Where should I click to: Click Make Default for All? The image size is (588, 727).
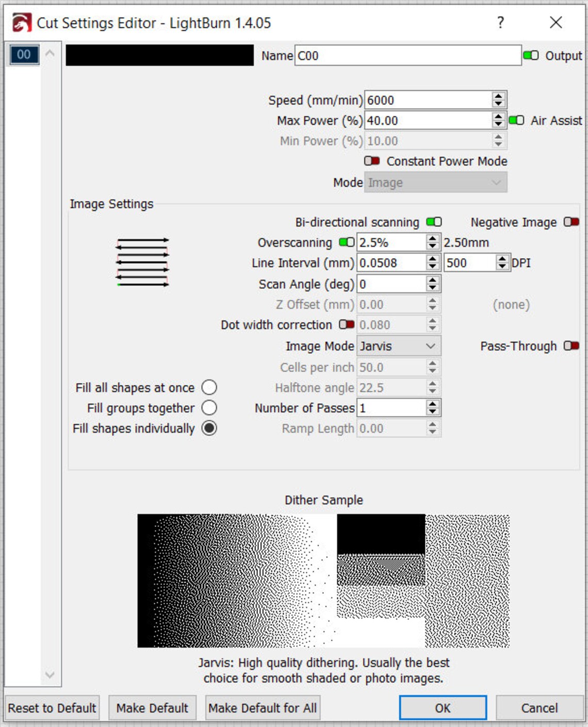[263, 707]
